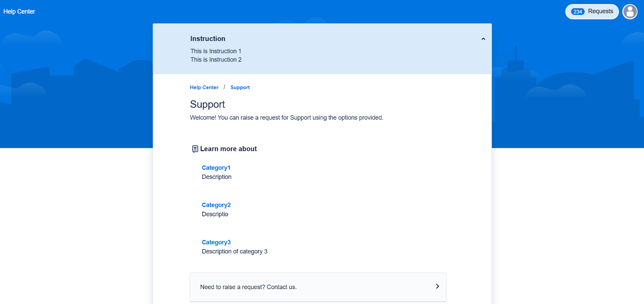
Task: Click the 'Instruction' panel heading
Action: (208, 39)
